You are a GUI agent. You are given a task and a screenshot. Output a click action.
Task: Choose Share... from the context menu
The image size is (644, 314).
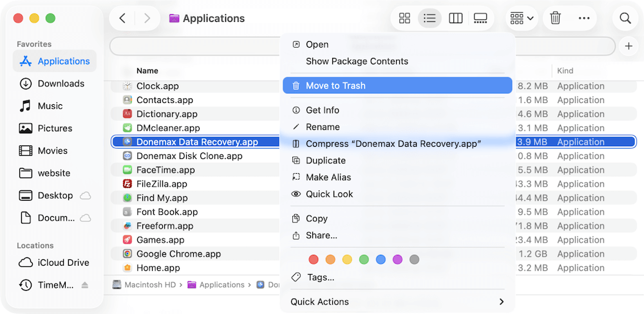click(x=397, y=235)
